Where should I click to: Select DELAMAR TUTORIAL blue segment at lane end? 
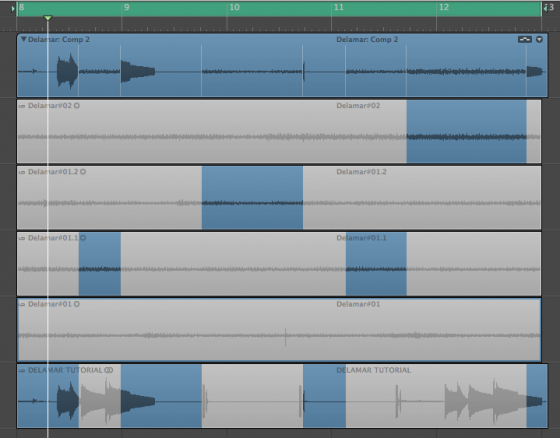(x=537, y=396)
